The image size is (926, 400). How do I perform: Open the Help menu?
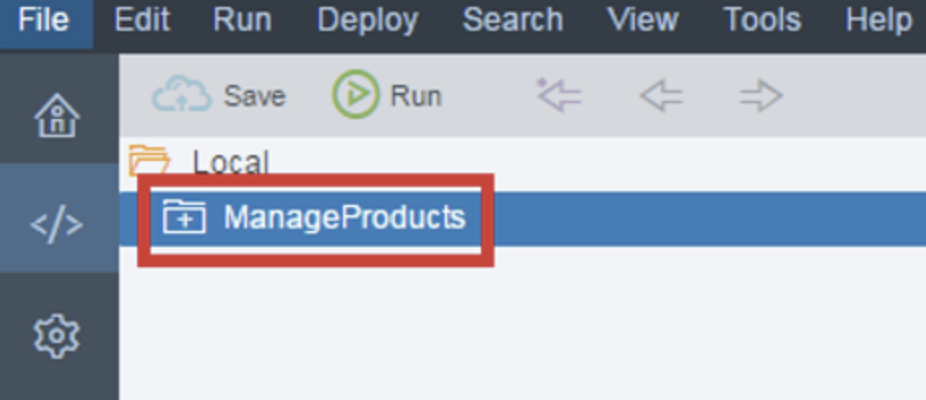pyautogui.click(x=879, y=21)
